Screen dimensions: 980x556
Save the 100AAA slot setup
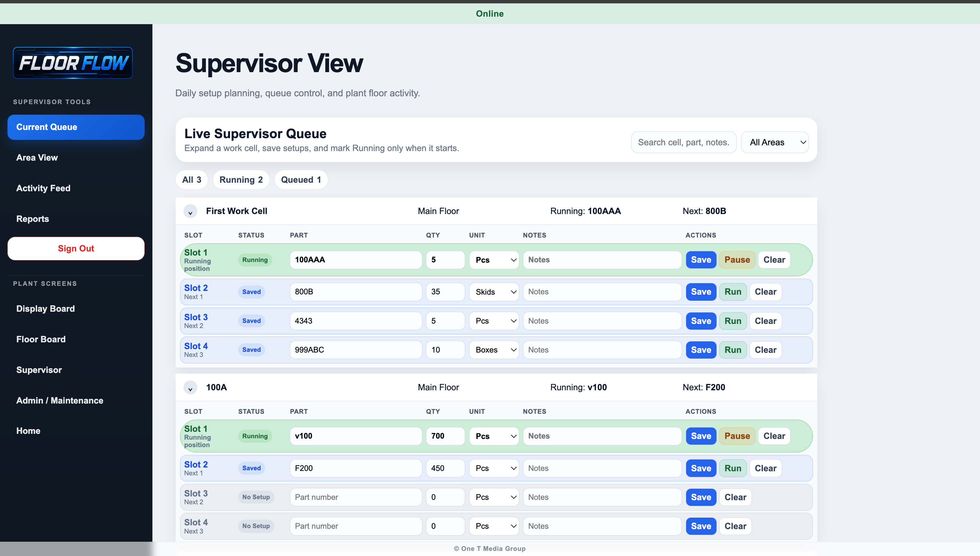[x=701, y=260]
